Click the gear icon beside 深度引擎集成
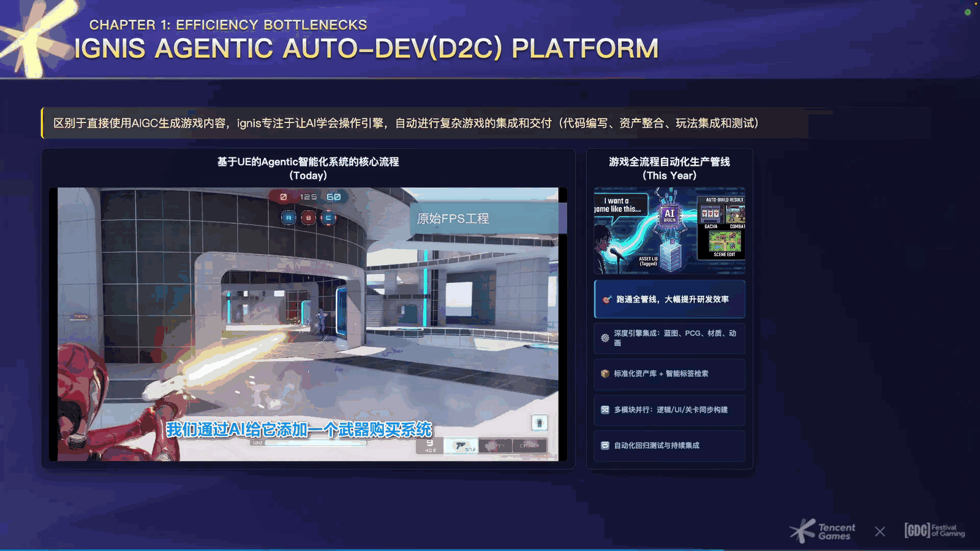 click(x=605, y=338)
